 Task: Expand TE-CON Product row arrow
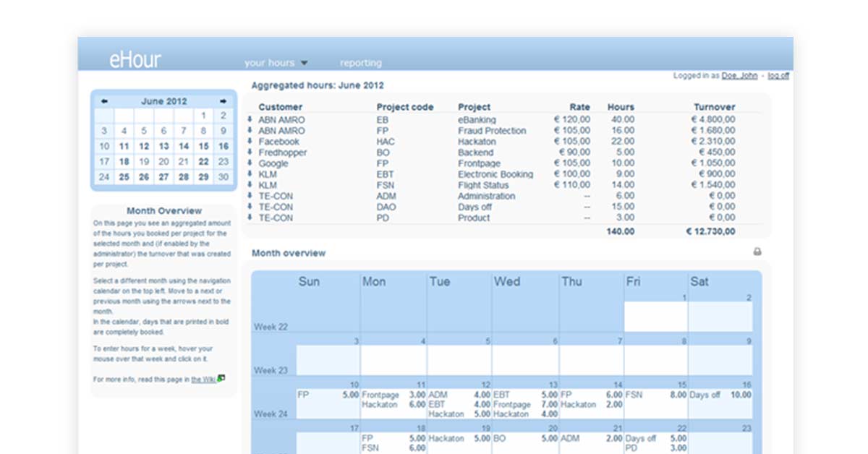tap(250, 217)
